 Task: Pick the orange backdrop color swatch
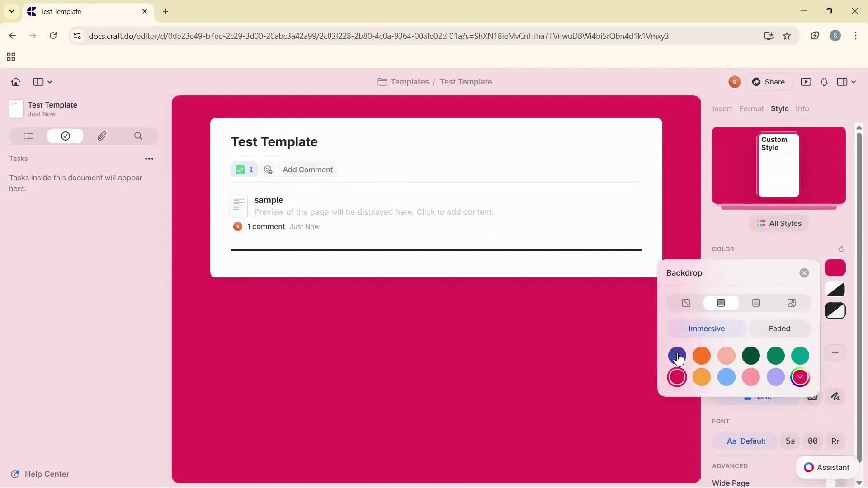(x=702, y=356)
